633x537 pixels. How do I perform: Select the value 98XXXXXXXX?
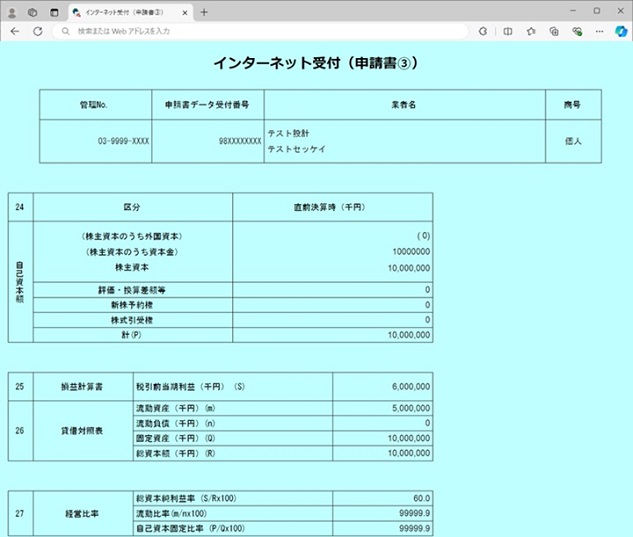240,141
